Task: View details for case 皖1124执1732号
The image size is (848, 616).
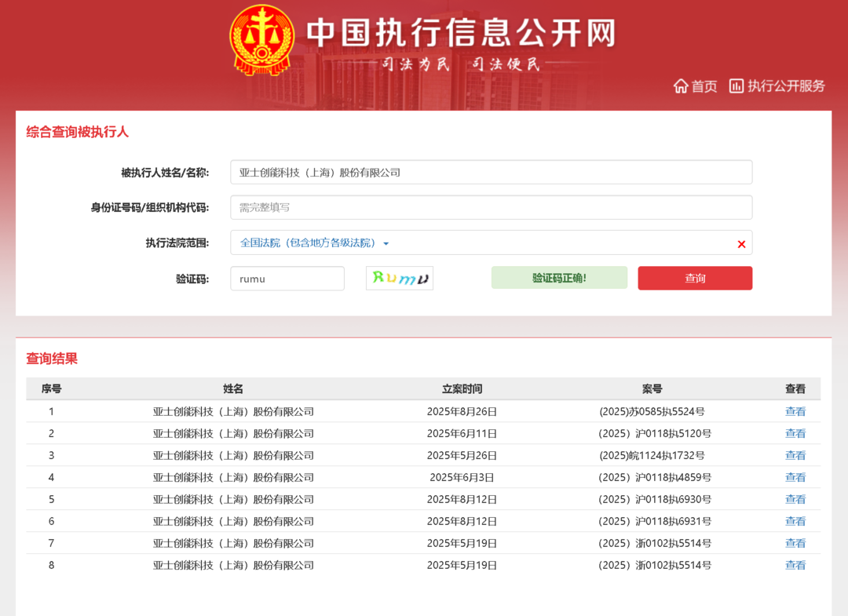Action: [x=795, y=455]
